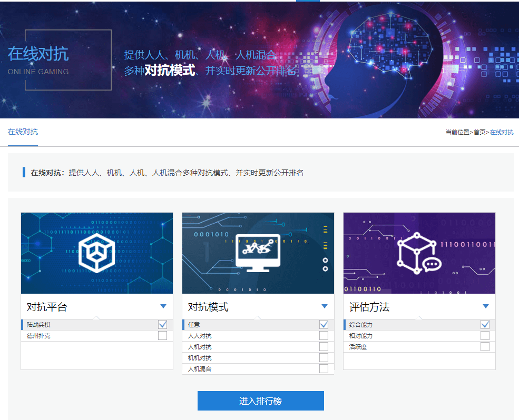Click the hexagonal cube icon on 对抗平台 card

tap(96, 253)
